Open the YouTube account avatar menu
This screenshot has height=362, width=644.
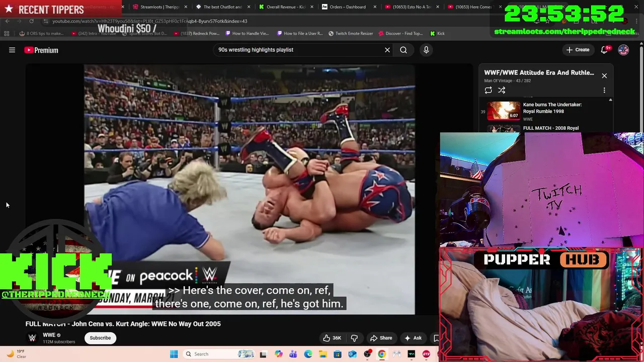coord(623,50)
